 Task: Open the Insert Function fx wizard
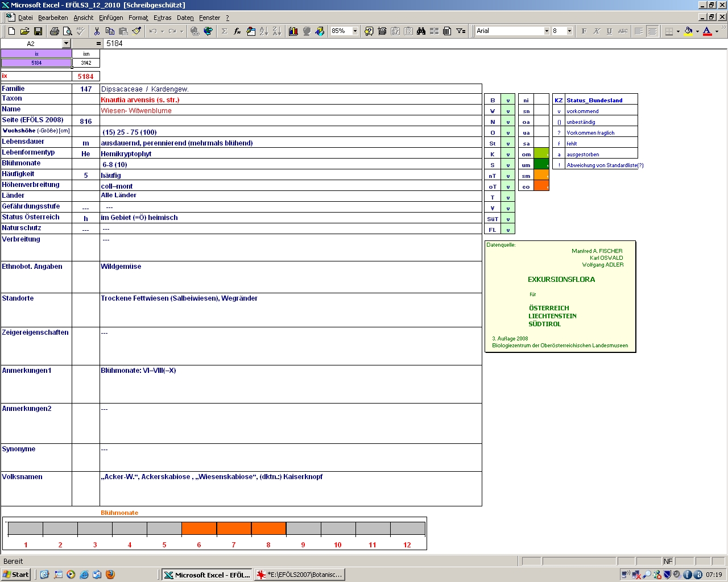coord(237,31)
